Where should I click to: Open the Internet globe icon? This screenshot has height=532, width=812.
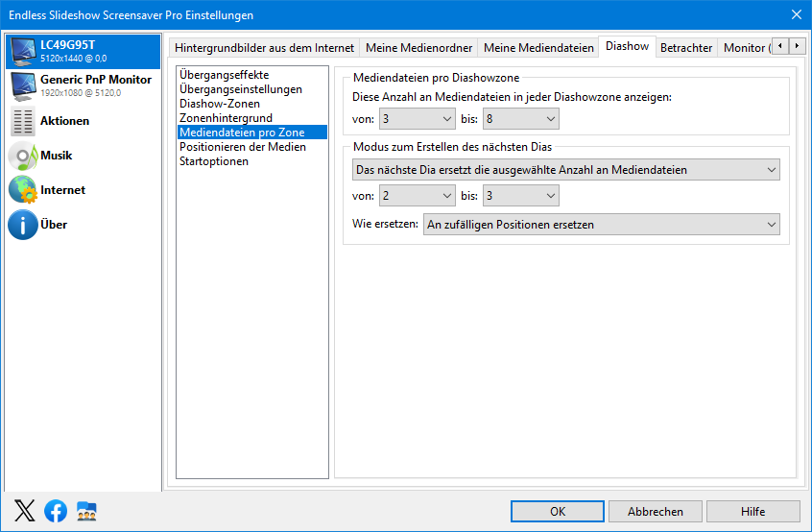tap(23, 189)
